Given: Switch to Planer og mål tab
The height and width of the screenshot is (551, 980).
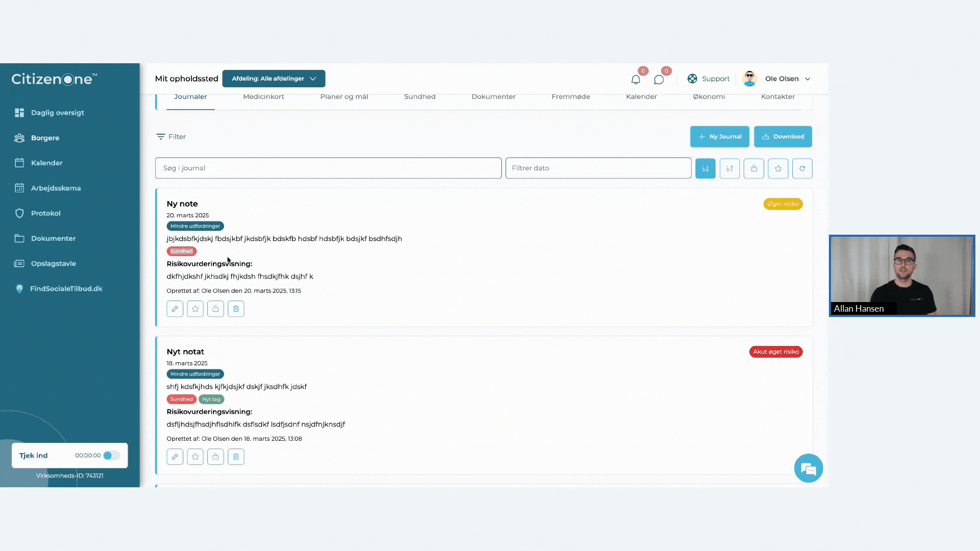Looking at the screenshot, I should point(344,97).
